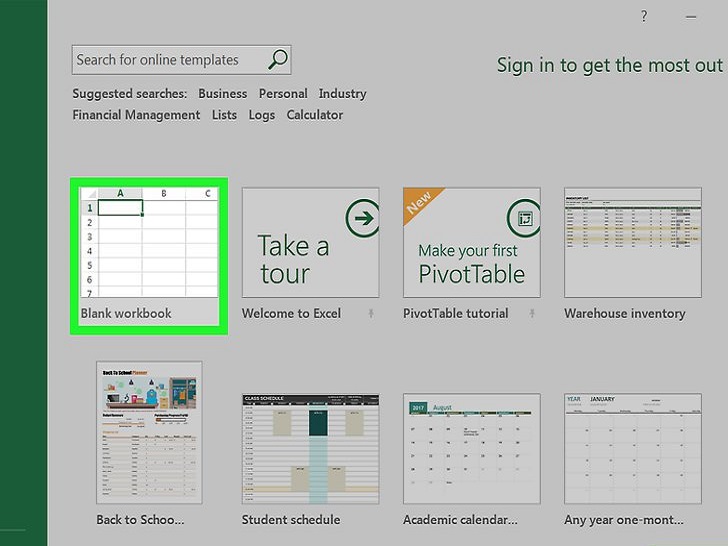
Task: Click the Academic calendar... label
Action: [x=460, y=520]
